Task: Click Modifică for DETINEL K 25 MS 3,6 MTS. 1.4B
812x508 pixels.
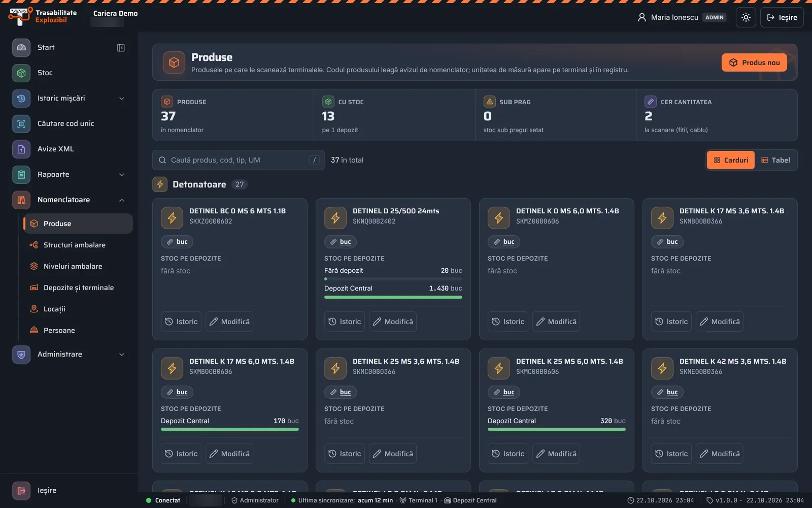Action: tap(392, 454)
